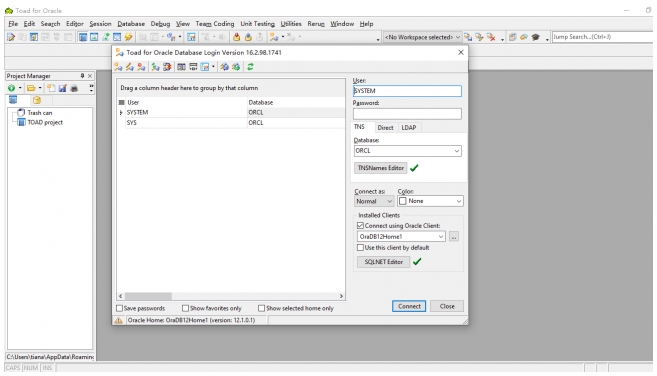Click the edit login record icon
Screen dimensions: 657x376
tap(130, 67)
